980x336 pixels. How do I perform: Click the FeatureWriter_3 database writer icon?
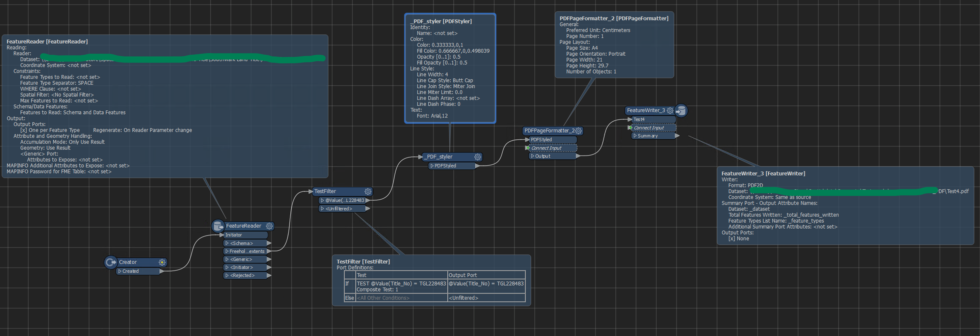point(681,111)
